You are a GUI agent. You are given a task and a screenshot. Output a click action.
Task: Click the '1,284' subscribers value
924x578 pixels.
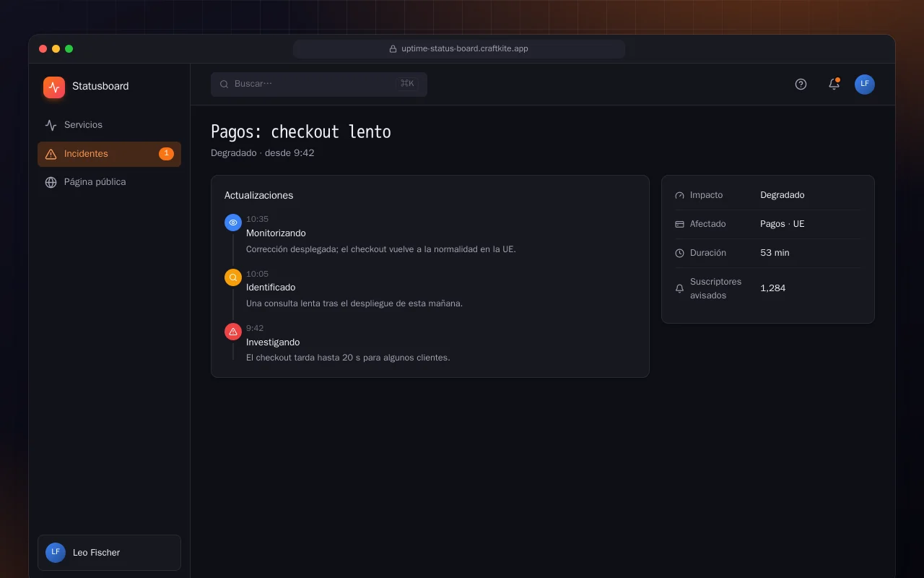[772, 288]
